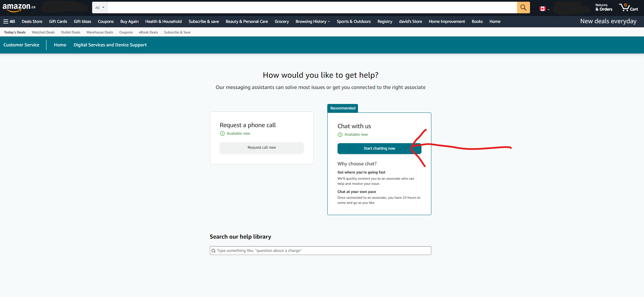Click the 'Request a phone call' heading
The width and height of the screenshot is (644, 301).
(x=248, y=125)
